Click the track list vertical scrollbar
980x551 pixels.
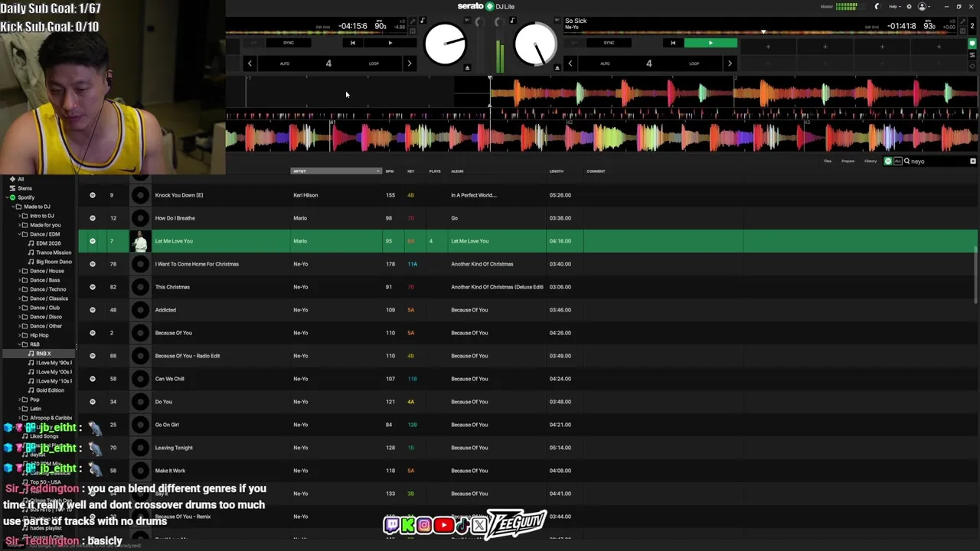[x=975, y=275]
